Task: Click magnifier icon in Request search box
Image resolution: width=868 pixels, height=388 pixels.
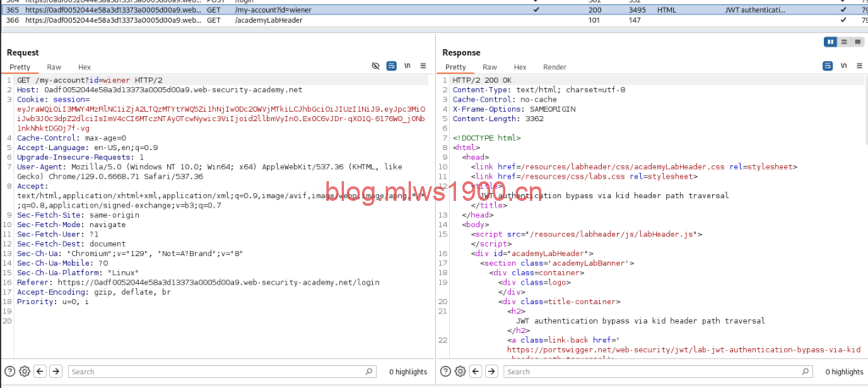Action: coord(370,371)
